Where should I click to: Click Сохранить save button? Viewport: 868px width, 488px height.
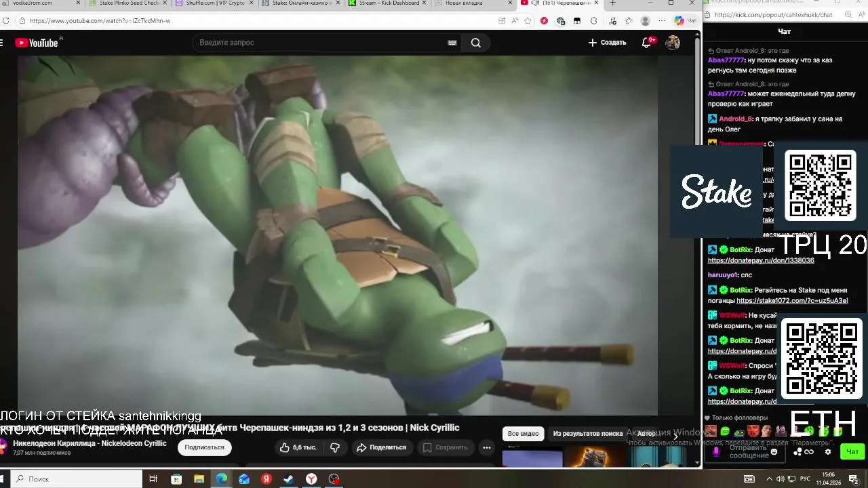point(446,447)
